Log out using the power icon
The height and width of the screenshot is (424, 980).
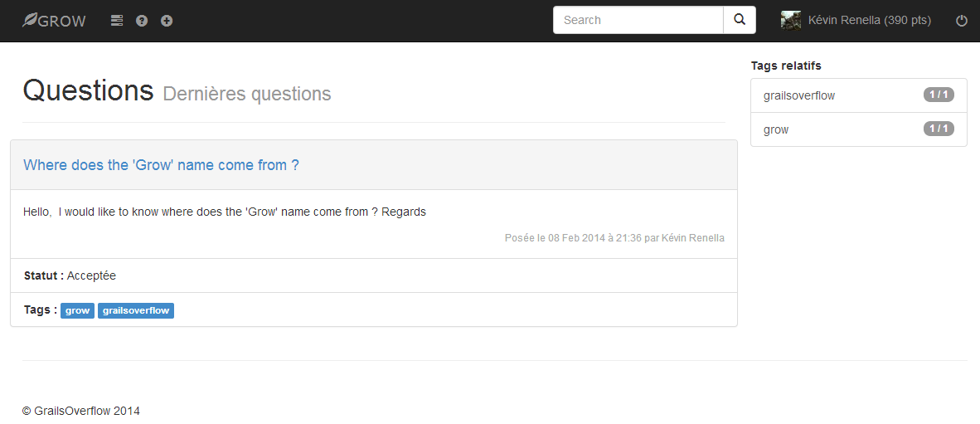(961, 21)
